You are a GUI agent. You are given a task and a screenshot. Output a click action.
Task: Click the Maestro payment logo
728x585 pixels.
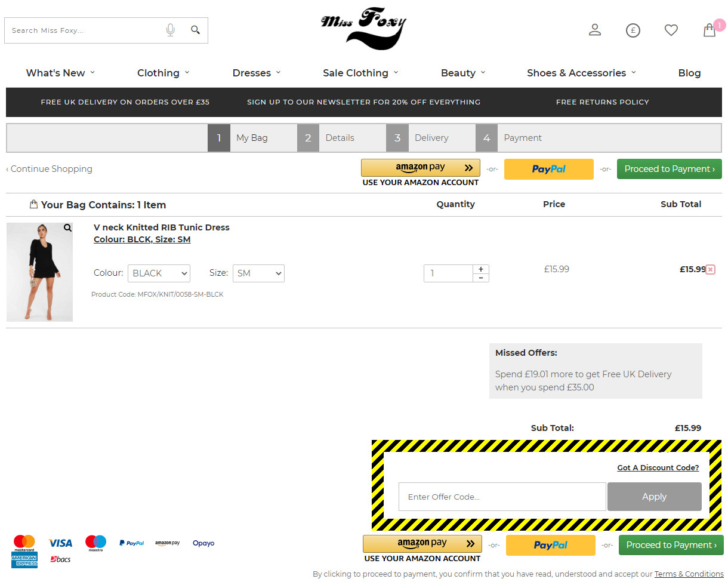[95, 543]
